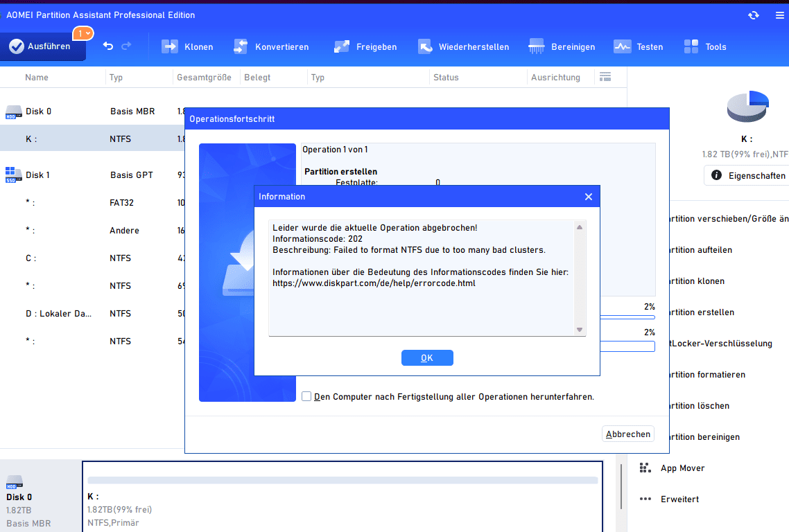Screen dimensions: 789x532
Task: Select the FAT32 partition row
Action: pyautogui.click(x=93, y=203)
